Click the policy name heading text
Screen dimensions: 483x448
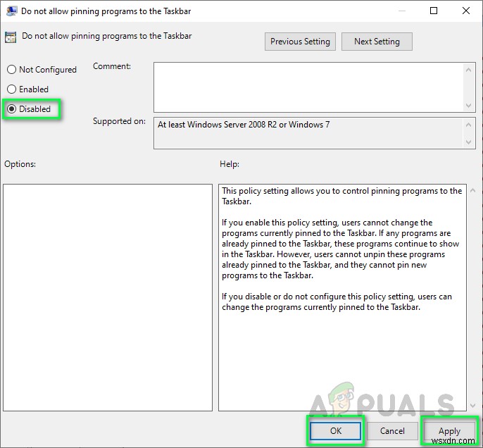coord(106,36)
